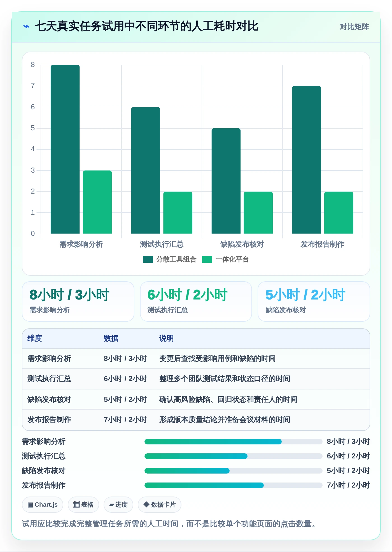Click the 数据 column header
392x552 pixels.
(x=111, y=338)
